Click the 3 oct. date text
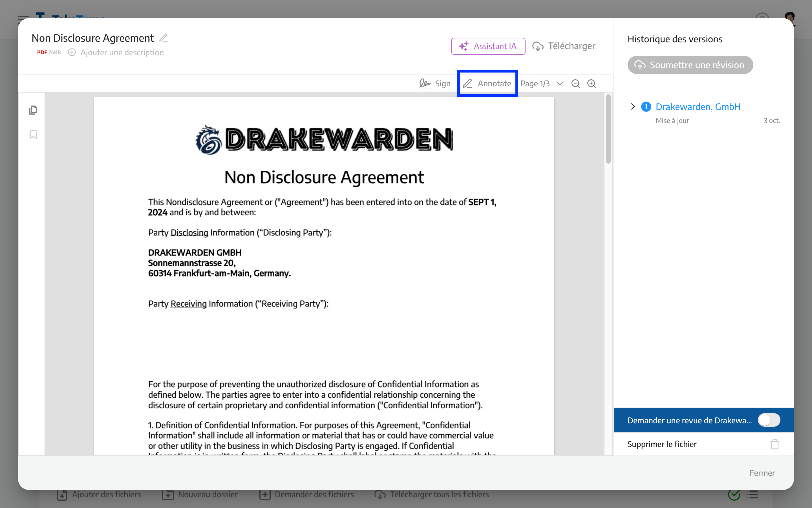Viewport: 812px width, 508px height. (772, 121)
